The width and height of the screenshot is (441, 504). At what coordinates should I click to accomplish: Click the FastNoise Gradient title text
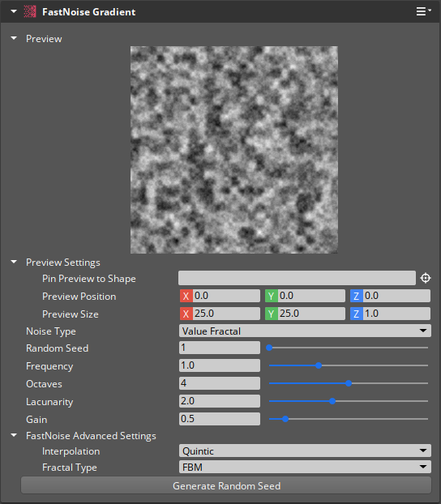pyautogui.click(x=89, y=12)
